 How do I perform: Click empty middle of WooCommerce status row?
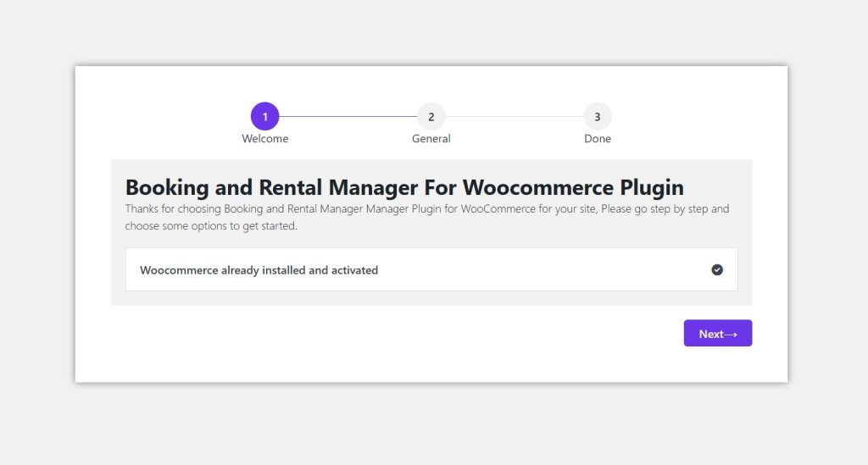coord(542,270)
